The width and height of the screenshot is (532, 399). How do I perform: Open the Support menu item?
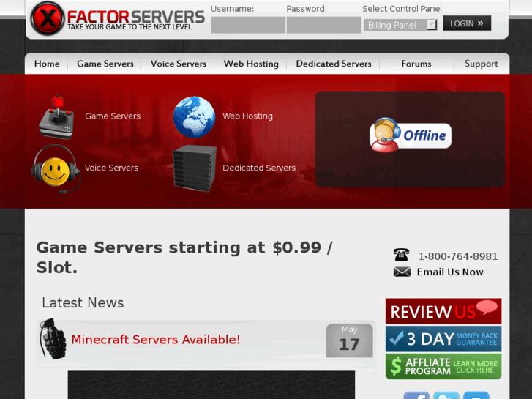[481, 64]
